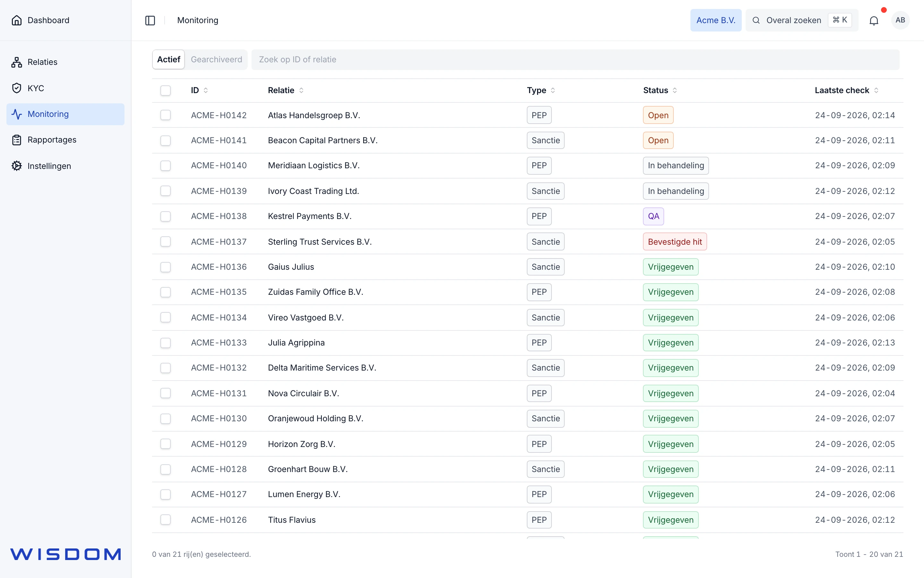Viewport: 924px width, 578px height.
Task: Select checkbox for Beacon Capital Partners row
Action: [165, 140]
